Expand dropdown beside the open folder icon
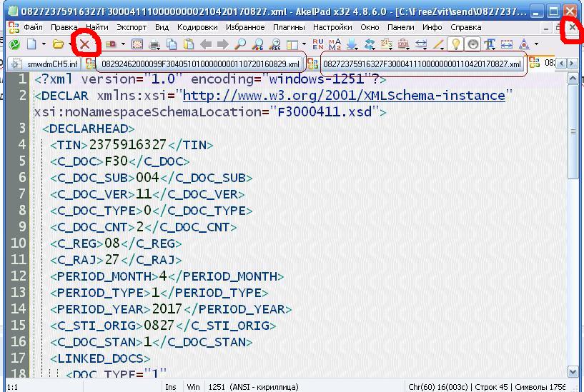The width and height of the screenshot is (584, 392). (68, 44)
